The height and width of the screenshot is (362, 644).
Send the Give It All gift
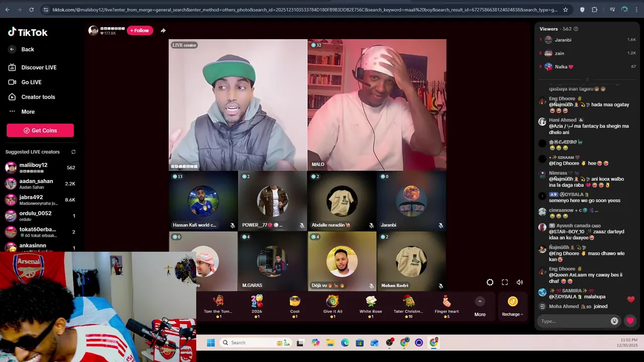pos(333,306)
